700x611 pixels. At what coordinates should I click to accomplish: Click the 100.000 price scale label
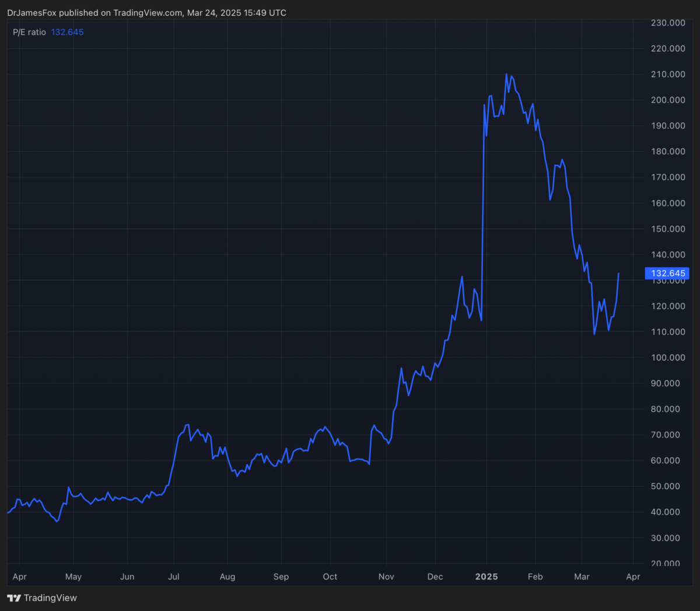[668, 358]
